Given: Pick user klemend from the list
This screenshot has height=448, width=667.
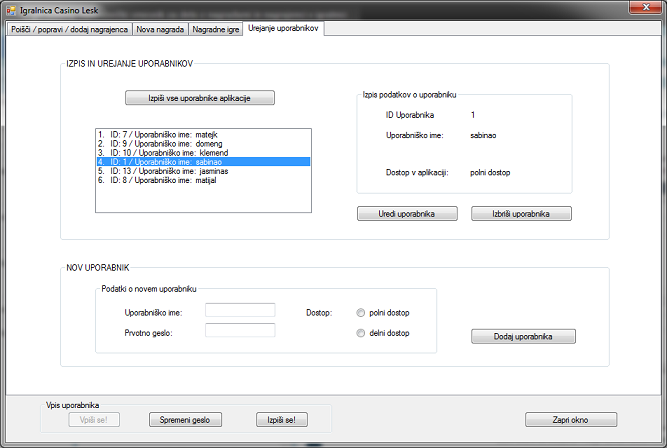Looking at the screenshot, I should [x=168, y=152].
